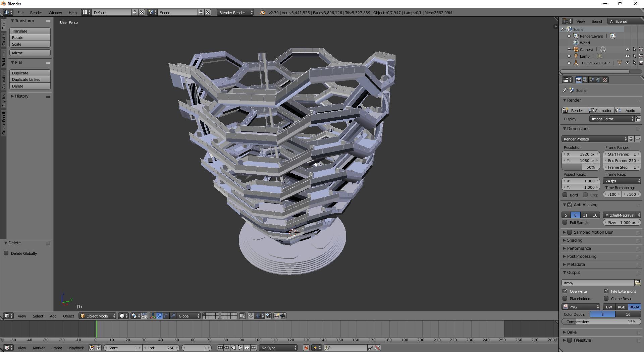Image resolution: width=644 pixels, height=352 pixels.
Task: Click the timeline editor type clock icon
Action: tap(8, 348)
